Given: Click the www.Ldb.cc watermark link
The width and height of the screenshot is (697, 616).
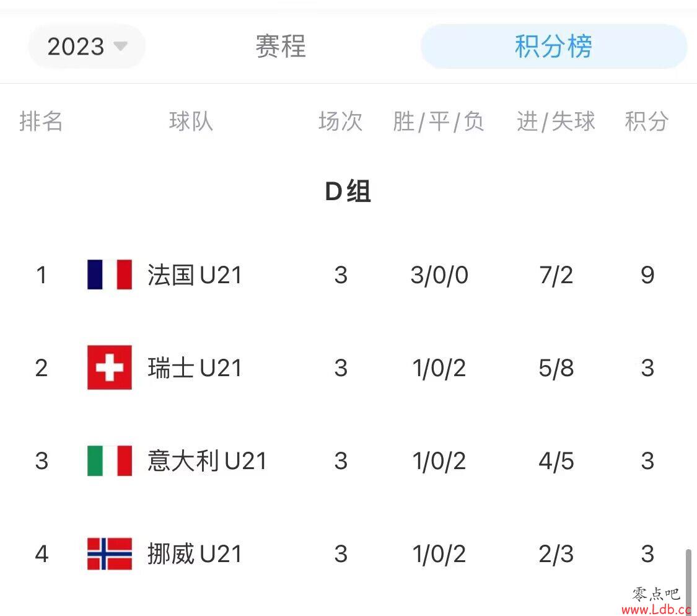Looking at the screenshot, I should point(656,609).
